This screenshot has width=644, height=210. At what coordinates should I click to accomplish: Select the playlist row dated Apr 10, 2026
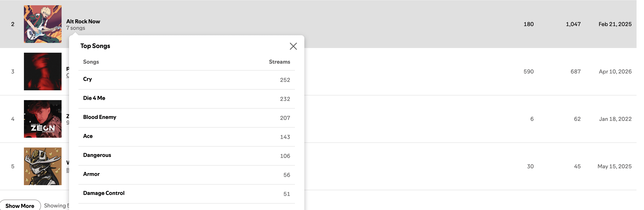coord(318,72)
